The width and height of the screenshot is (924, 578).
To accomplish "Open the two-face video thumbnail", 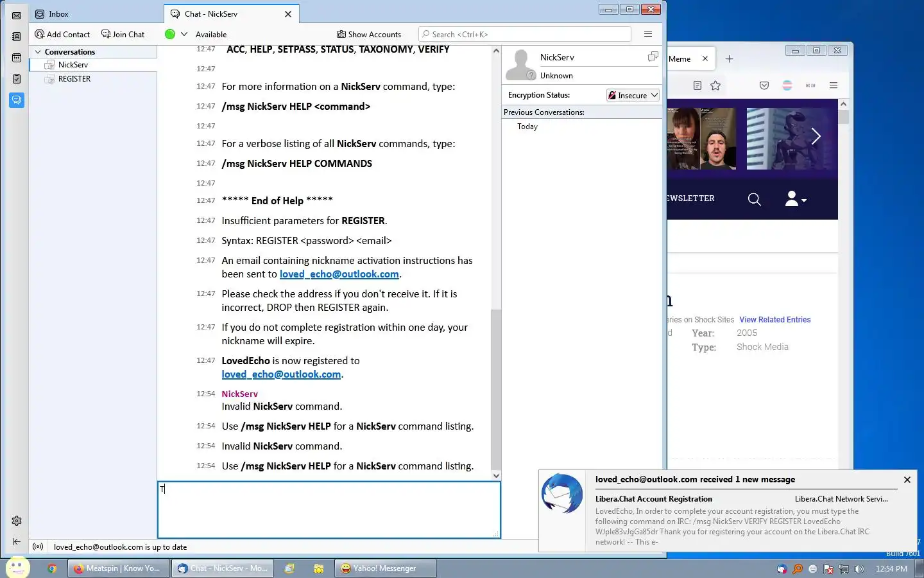I will (701, 139).
